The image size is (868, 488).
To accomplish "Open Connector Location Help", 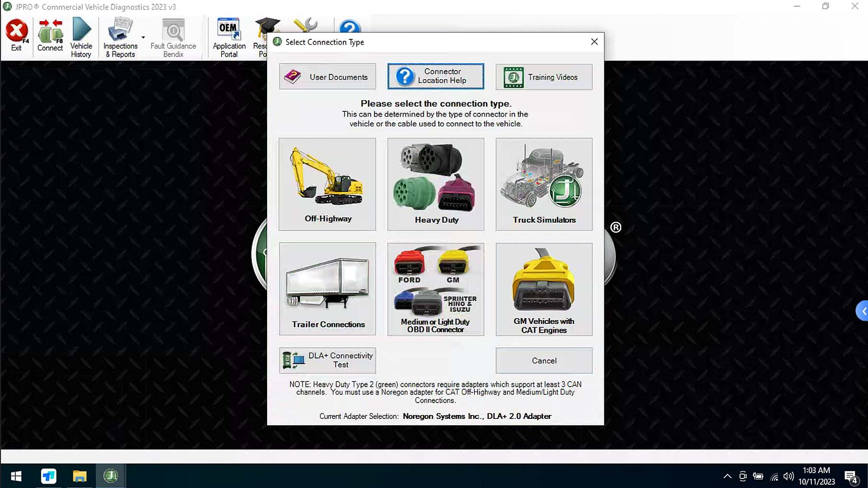I will coord(436,76).
